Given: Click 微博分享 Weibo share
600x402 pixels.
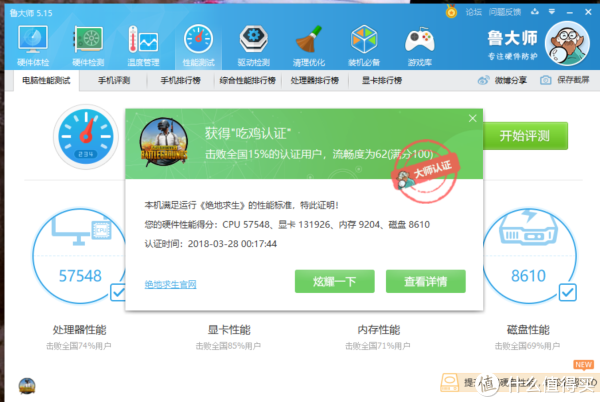Looking at the screenshot, I should click(x=502, y=80).
